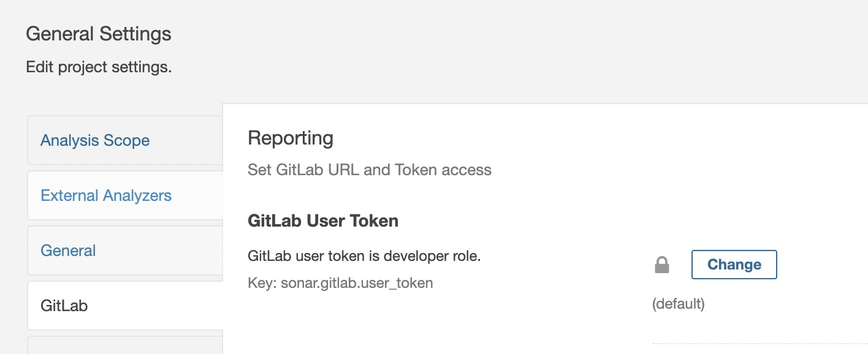This screenshot has width=868, height=354.
Task: Click the sonar.gitlab.user_token key value
Action: (x=357, y=283)
